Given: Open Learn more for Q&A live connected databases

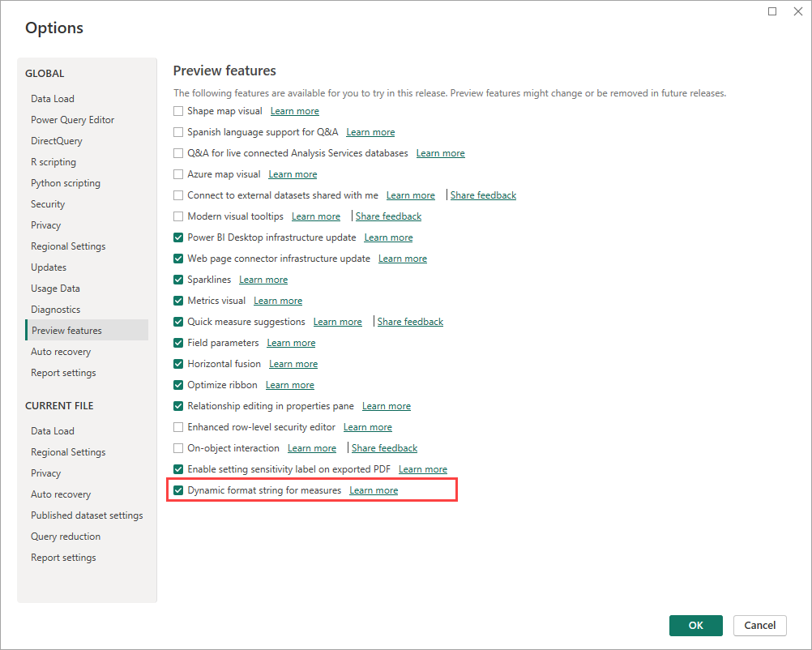Looking at the screenshot, I should (440, 153).
